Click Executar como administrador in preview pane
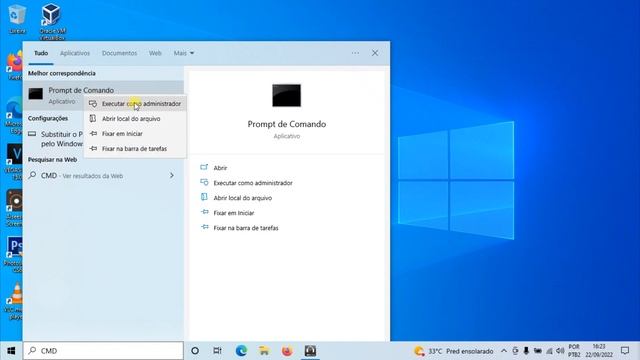640x360 pixels. (x=253, y=183)
